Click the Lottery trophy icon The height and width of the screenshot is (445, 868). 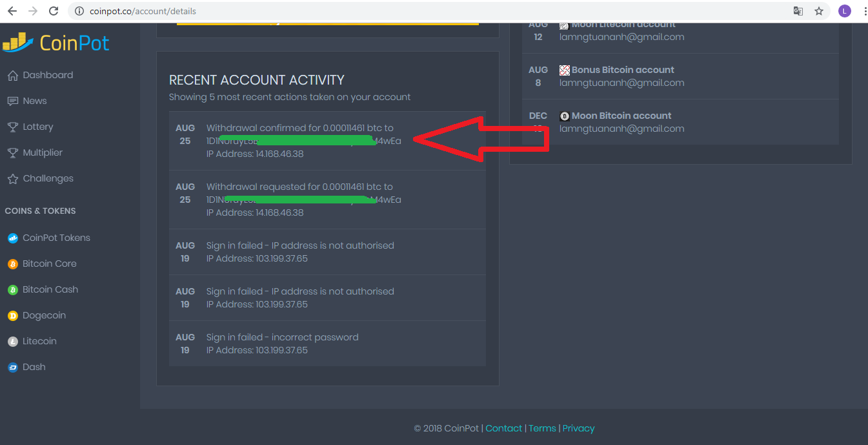12,127
